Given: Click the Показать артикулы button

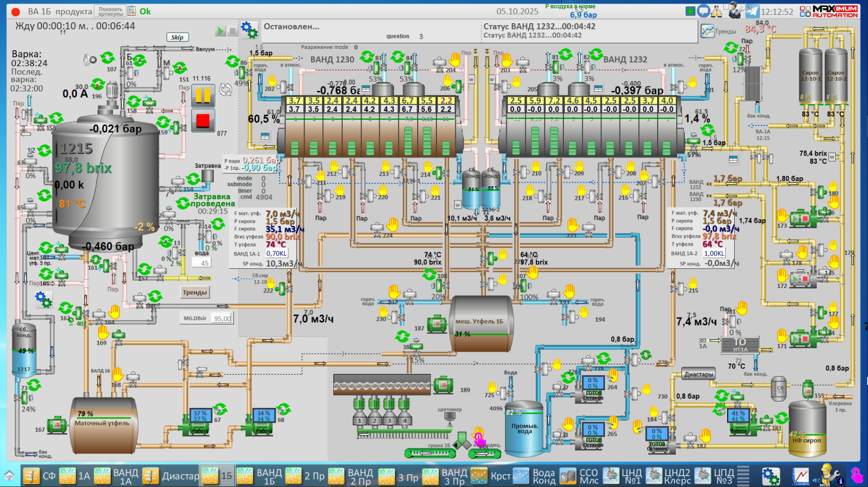Looking at the screenshot, I should (110, 11).
